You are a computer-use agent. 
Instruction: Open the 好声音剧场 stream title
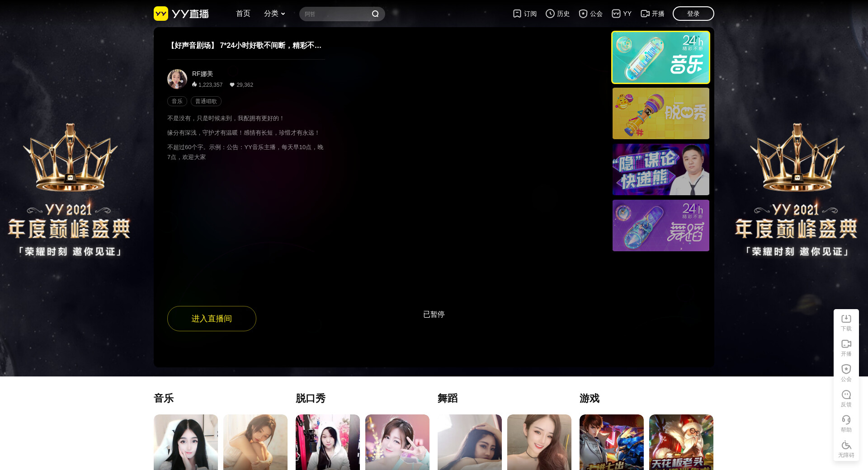coord(245,45)
